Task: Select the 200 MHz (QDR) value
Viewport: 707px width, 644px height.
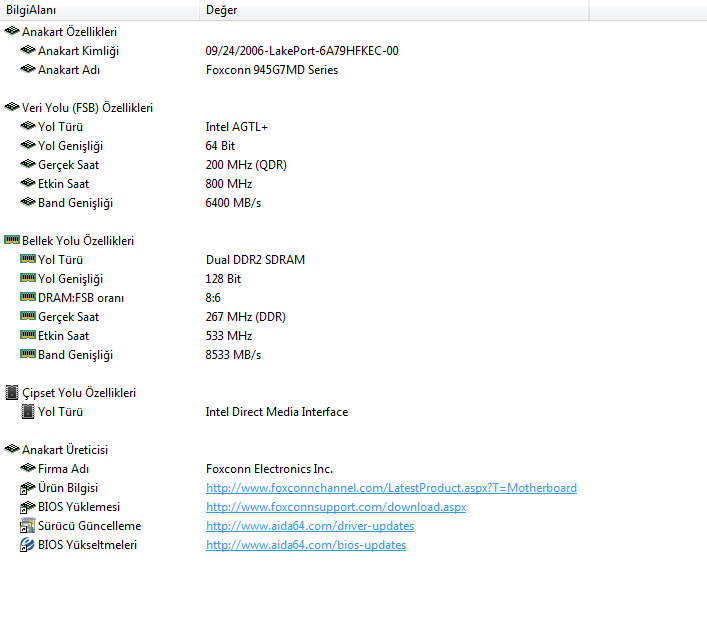Action: pyautogui.click(x=246, y=165)
